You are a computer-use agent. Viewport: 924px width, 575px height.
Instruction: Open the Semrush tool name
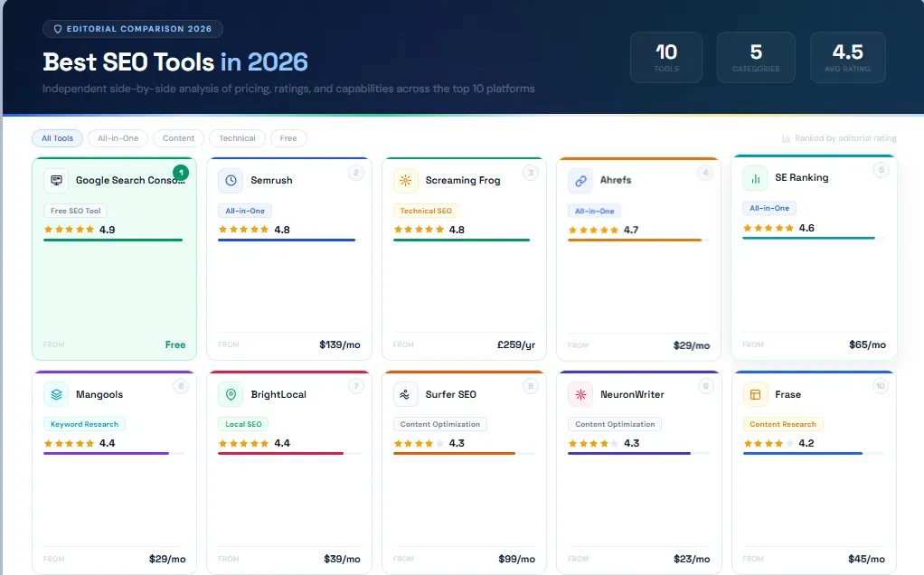point(271,180)
